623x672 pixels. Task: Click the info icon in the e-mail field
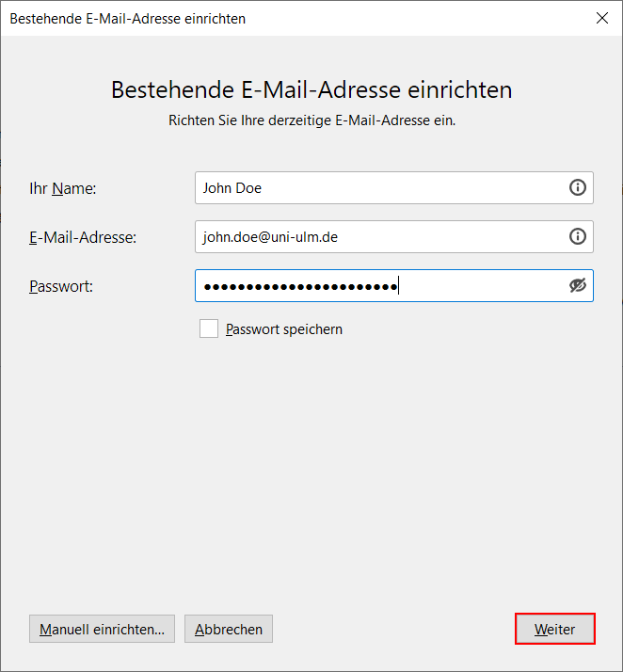tap(578, 236)
